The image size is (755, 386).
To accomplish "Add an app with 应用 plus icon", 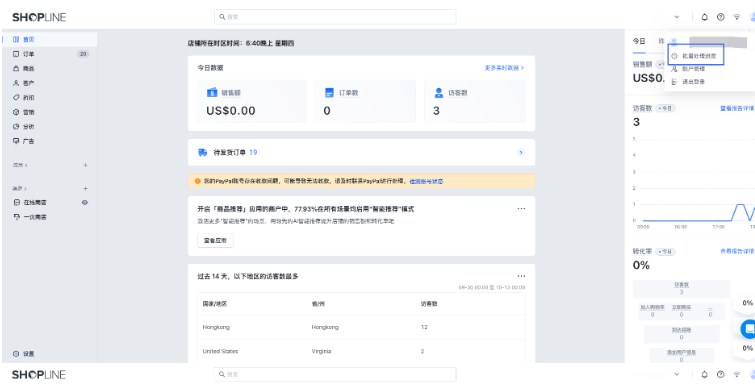I will pos(85,165).
